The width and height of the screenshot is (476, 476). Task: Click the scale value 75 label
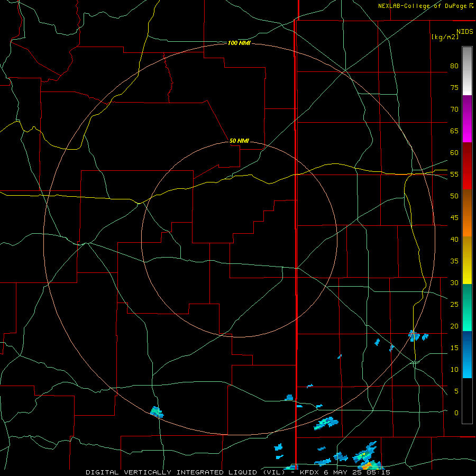coord(454,87)
